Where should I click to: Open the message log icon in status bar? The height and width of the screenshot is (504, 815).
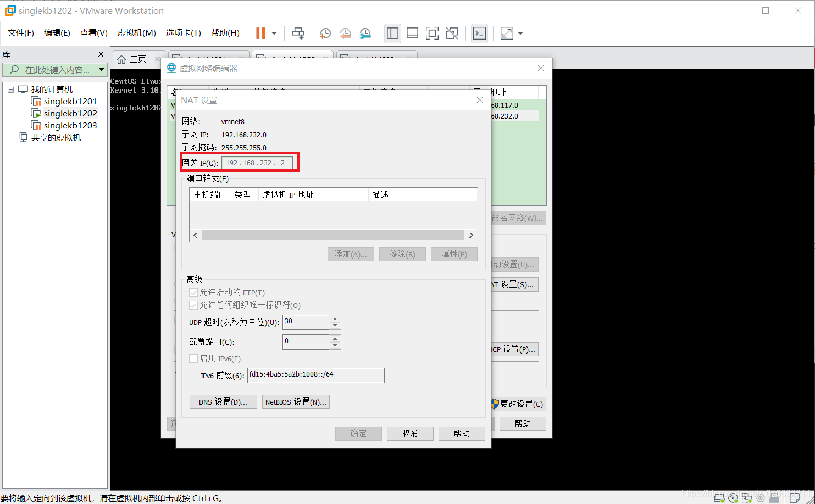tap(795, 498)
